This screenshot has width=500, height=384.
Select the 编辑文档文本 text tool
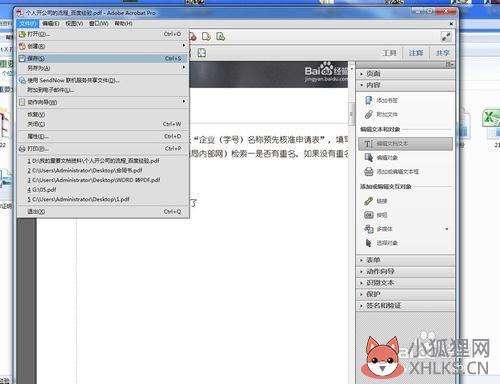[x=406, y=144]
